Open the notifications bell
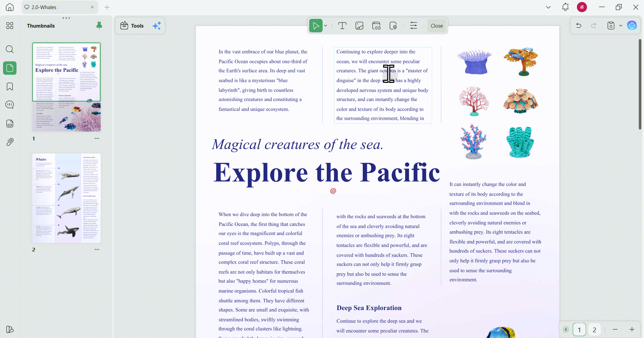 click(x=566, y=7)
